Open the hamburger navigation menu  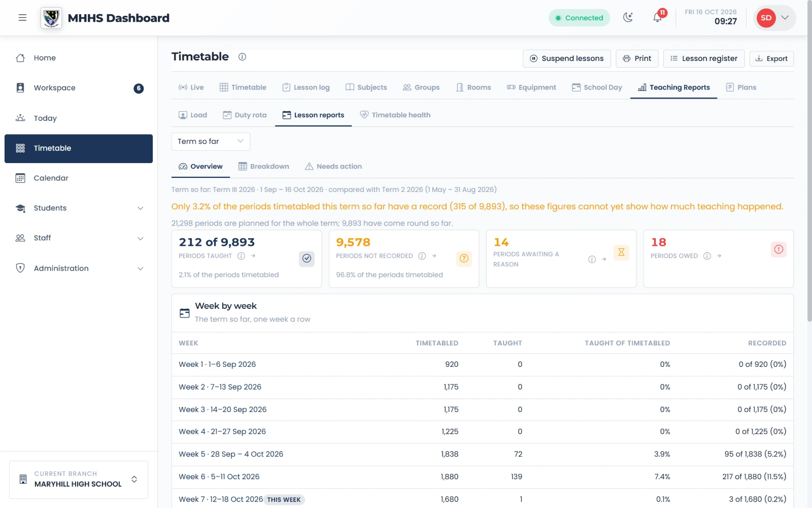click(x=22, y=18)
